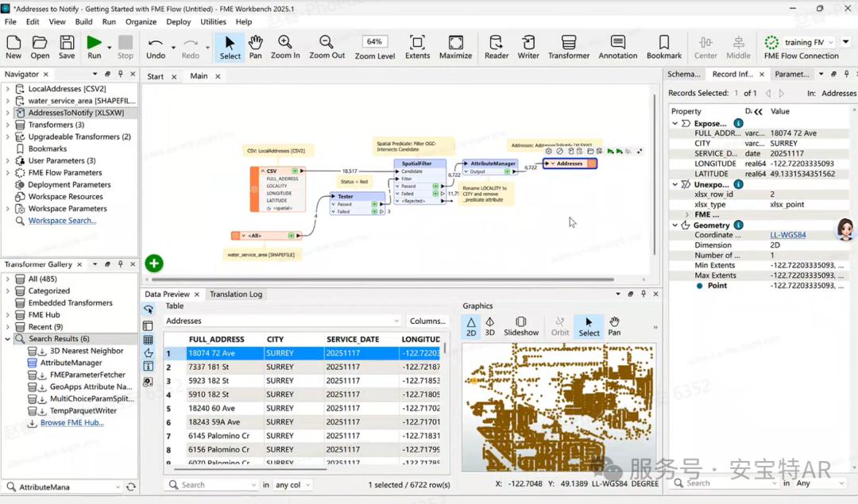Maximize the canvas view
Image resolution: width=858 pixels, height=504 pixels.
click(455, 47)
